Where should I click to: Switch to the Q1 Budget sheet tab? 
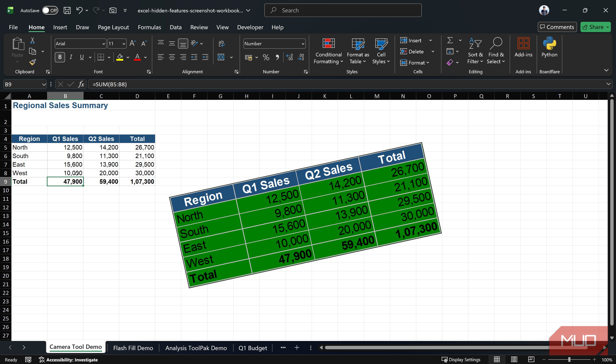click(x=253, y=348)
